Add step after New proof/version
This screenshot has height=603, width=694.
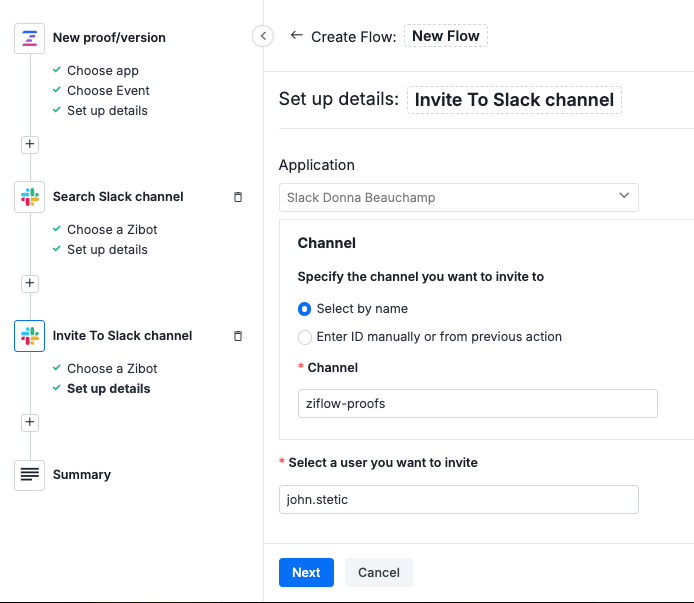point(30,144)
